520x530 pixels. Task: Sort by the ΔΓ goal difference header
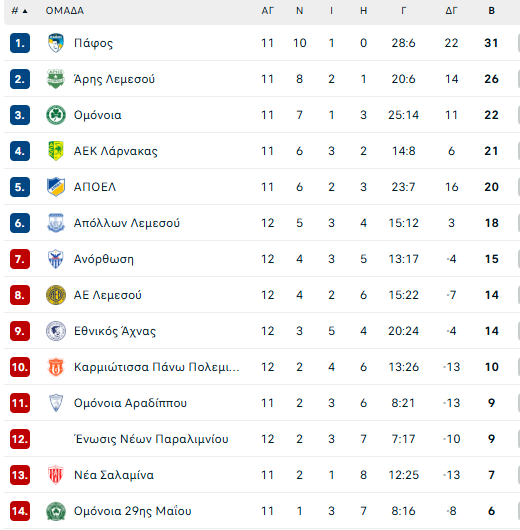(x=451, y=11)
